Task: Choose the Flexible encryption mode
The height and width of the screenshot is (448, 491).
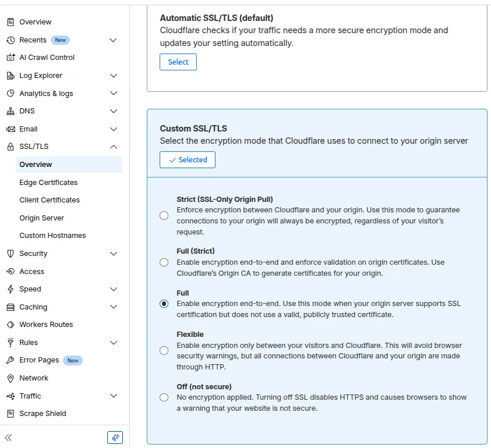Action: coord(164,350)
